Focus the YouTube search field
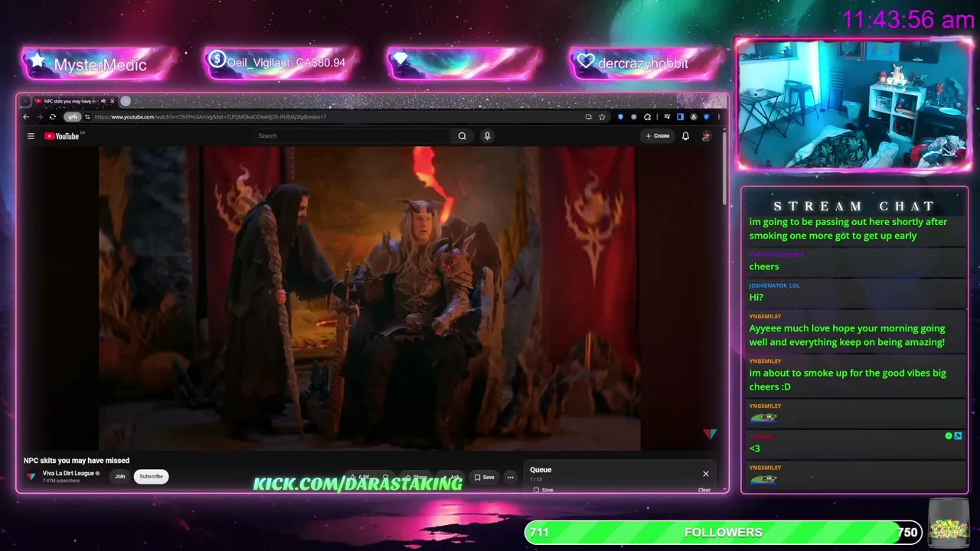Image resolution: width=980 pixels, height=551 pixels. 352,136
